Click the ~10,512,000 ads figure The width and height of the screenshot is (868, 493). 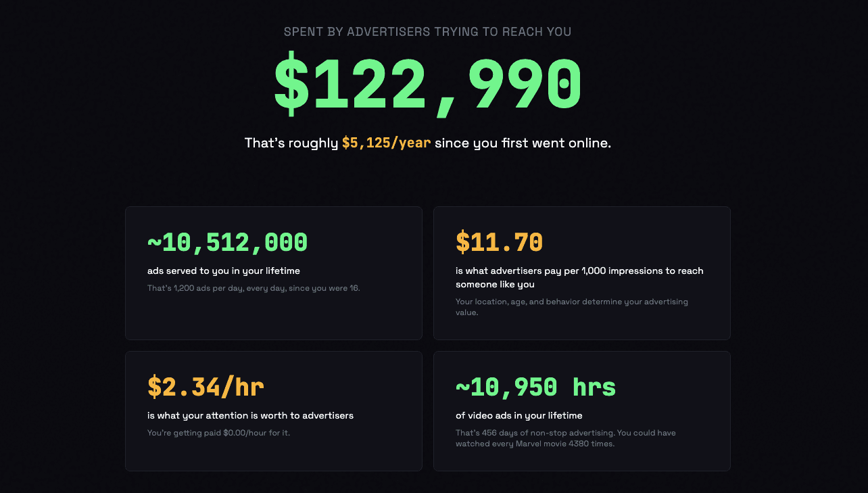point(228,242)
